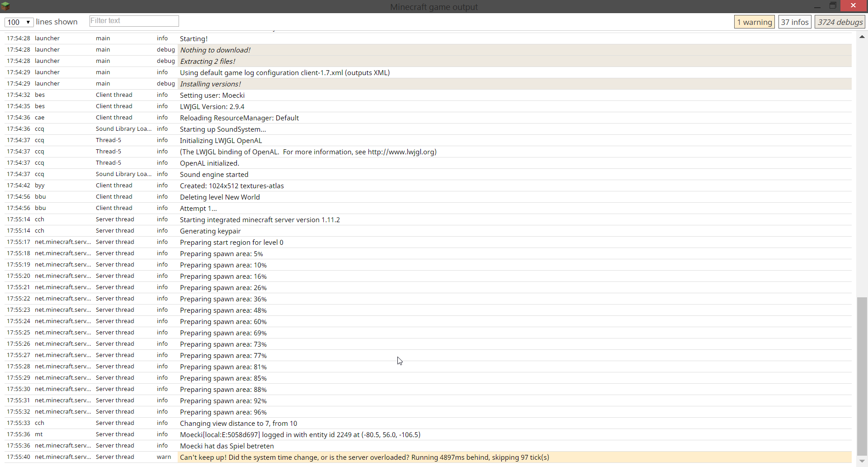The image size is (868, 467).
Task: Select 'Reloading ResourceManager: Default' log line
Action: (428, 118)
